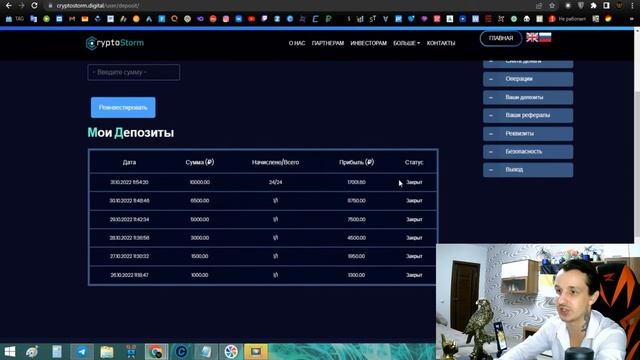640x360 pixels.
Task: Click the '4500.00' profit cell
Action: click(356, 238)
